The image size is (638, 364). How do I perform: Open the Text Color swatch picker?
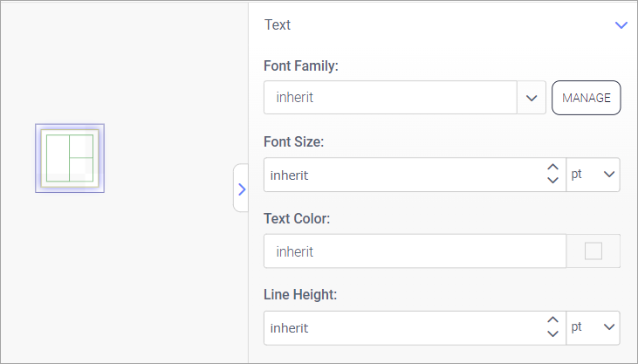(593, 251)
